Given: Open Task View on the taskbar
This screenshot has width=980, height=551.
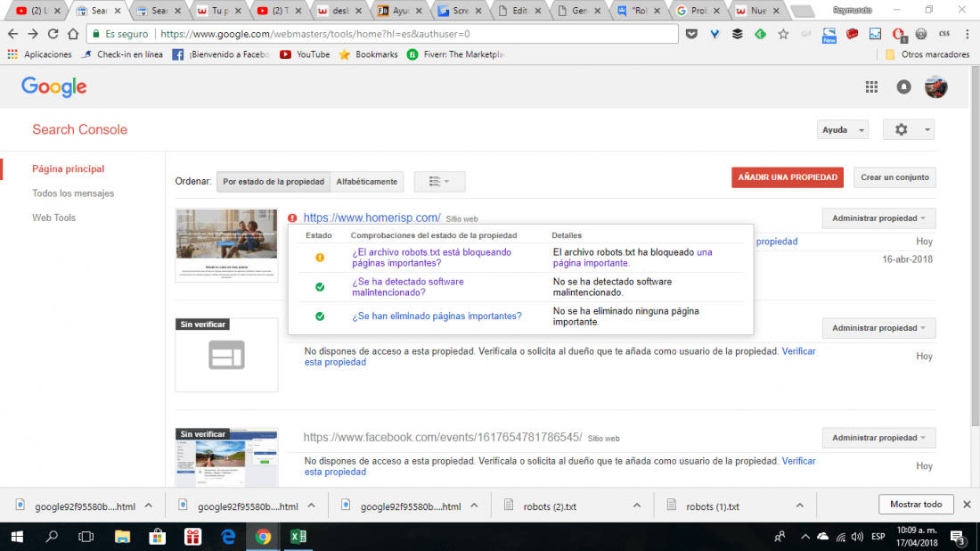Looking at the screenshot, I should 86,537.
